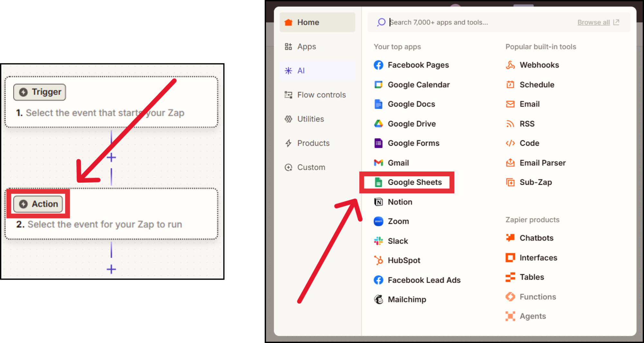644x343 pixels.
Task: Choose the Tables product icon
Action: pos(510,277)
